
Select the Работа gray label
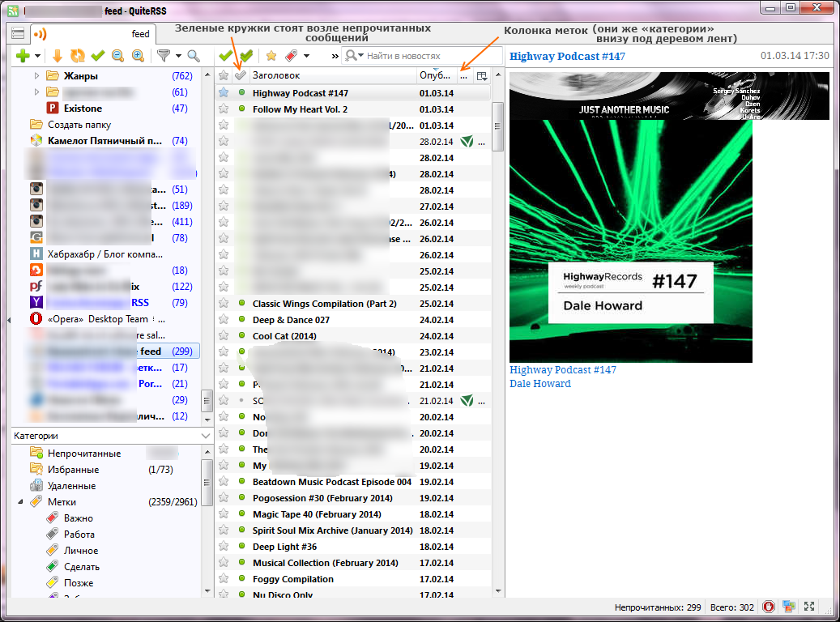point(79,535)
